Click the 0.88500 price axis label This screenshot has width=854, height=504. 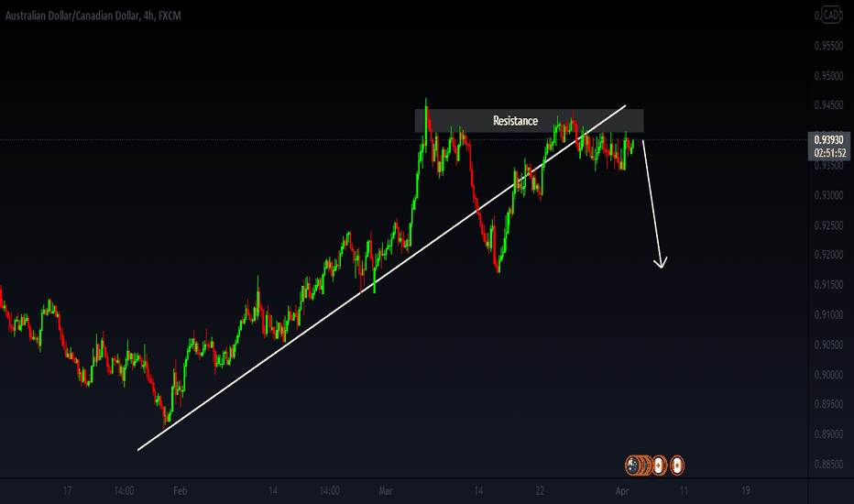click(x=828, y=464)
